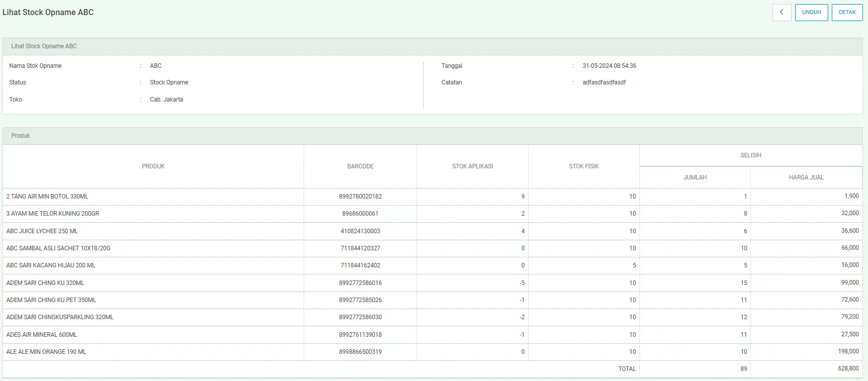Click barcode 8992772586030
This screenshot has width=868, height=381.
pos(360,317)
